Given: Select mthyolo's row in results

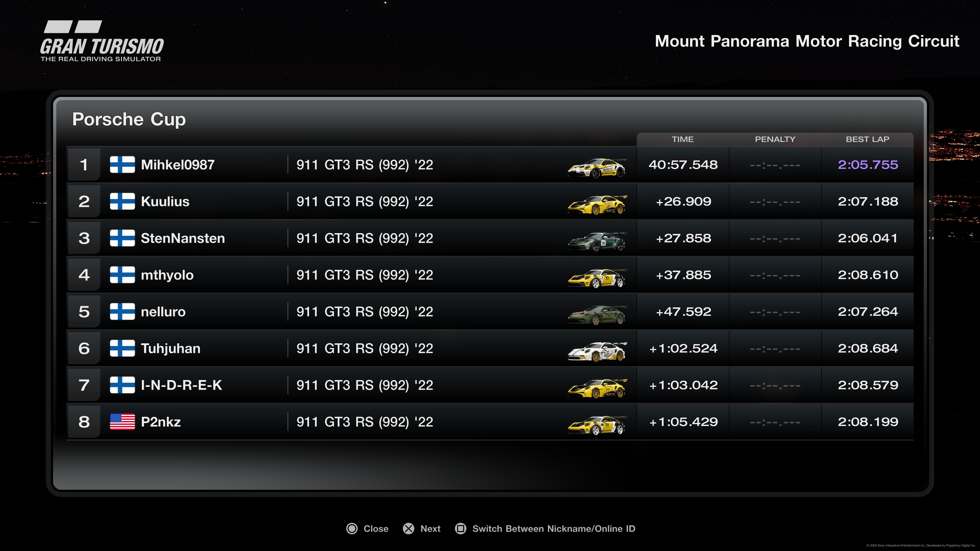Looking at the screenshot, I should click(x=365, y=275).
